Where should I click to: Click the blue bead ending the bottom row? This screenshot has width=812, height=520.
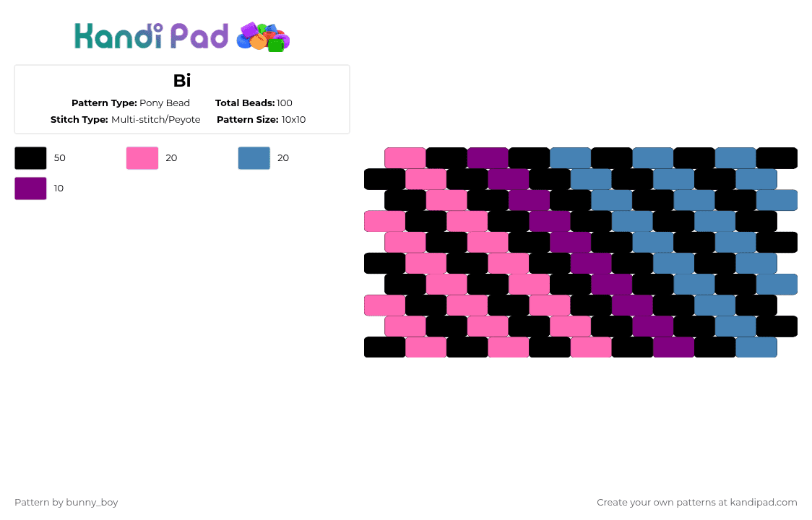point(756,347)
